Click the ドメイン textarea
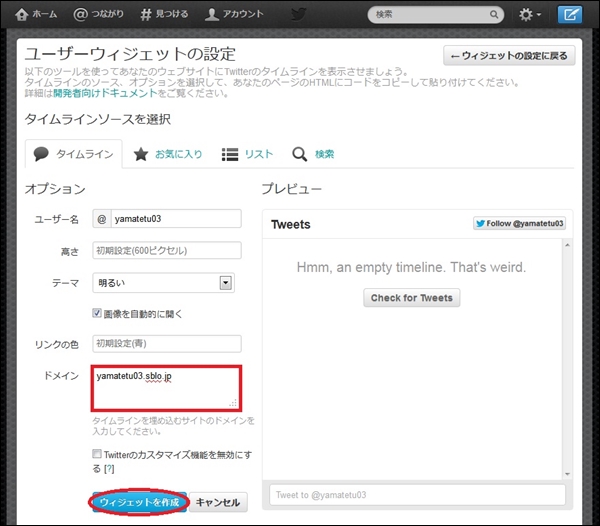Viewport: 600px width, 526px height. click(x=166, y=388)
